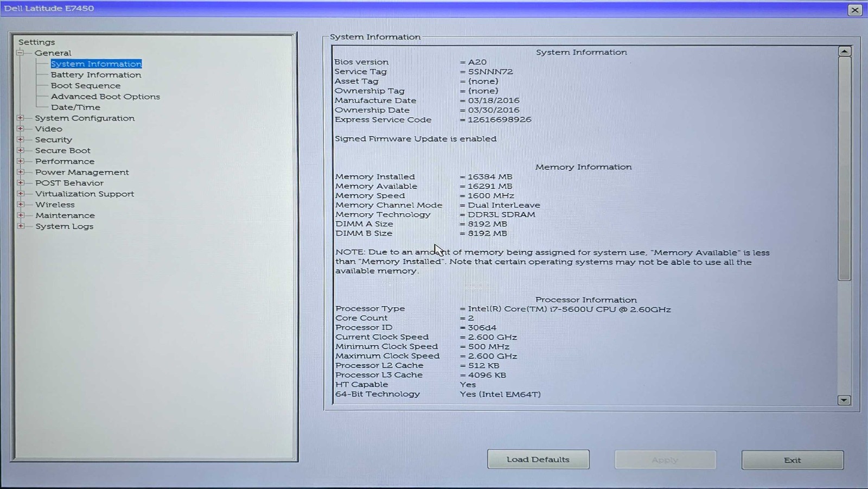This screenshot has width=868, height=489.
Task: Select POST Behavior category label
Action: [x=69, y=183]
